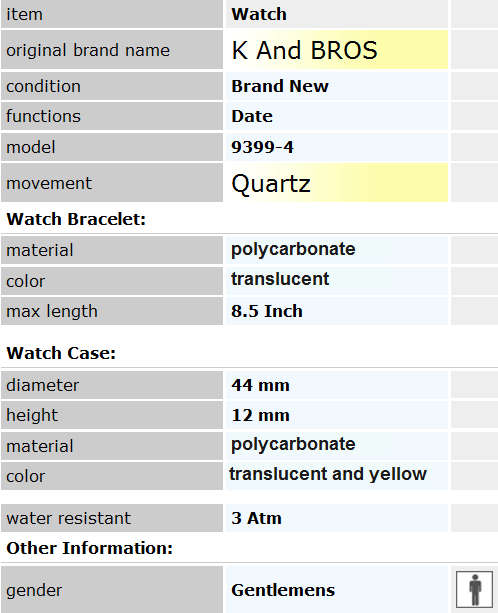Click the Watch item value
Viewport: 498px width, 613px height.
[x=259, y=14]
